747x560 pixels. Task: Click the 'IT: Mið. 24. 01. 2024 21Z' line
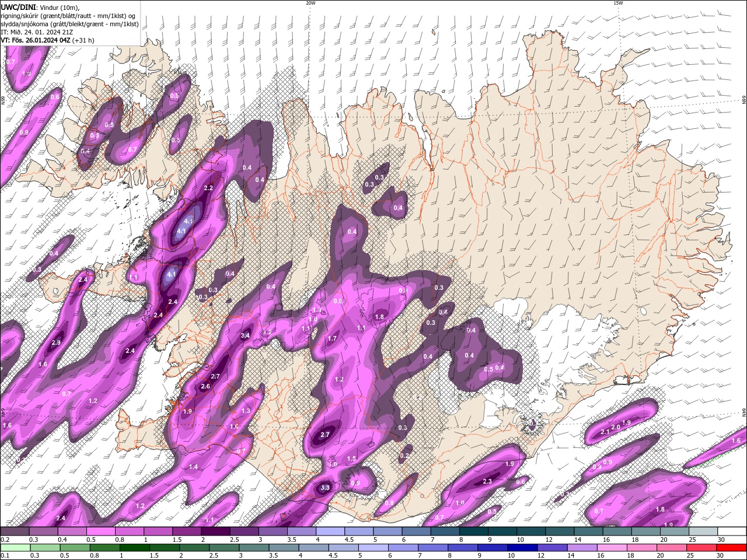coord(36,32)
